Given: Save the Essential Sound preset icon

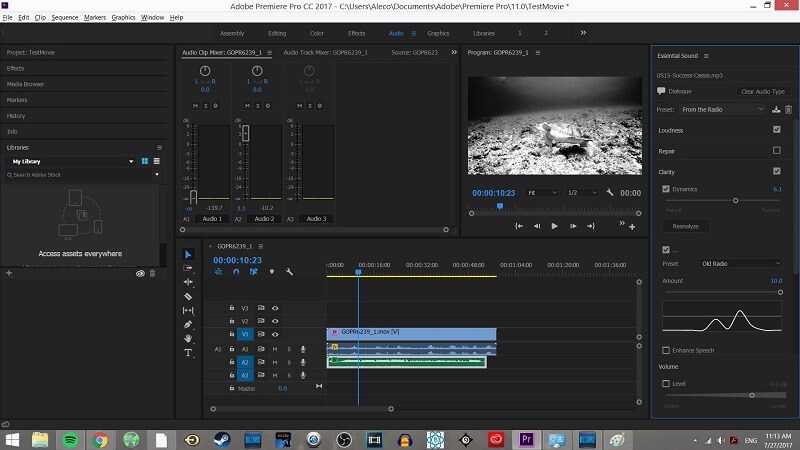Looking at the screenshot, I should [776, 109].
